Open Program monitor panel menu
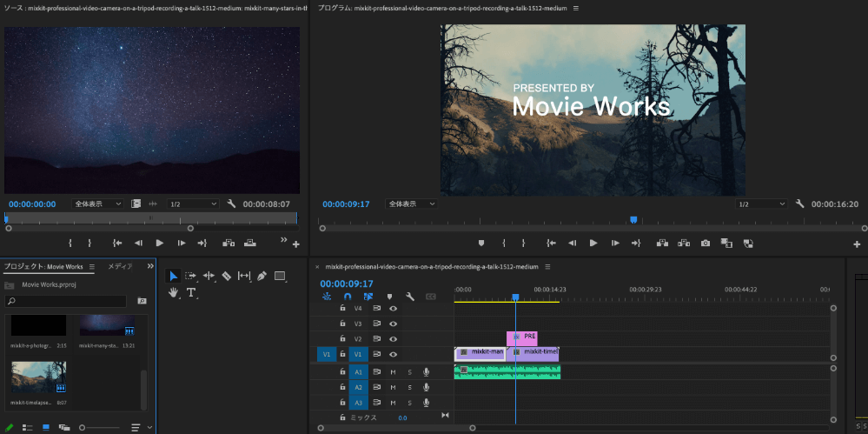868x434 pixels. (x=576, y=9)
